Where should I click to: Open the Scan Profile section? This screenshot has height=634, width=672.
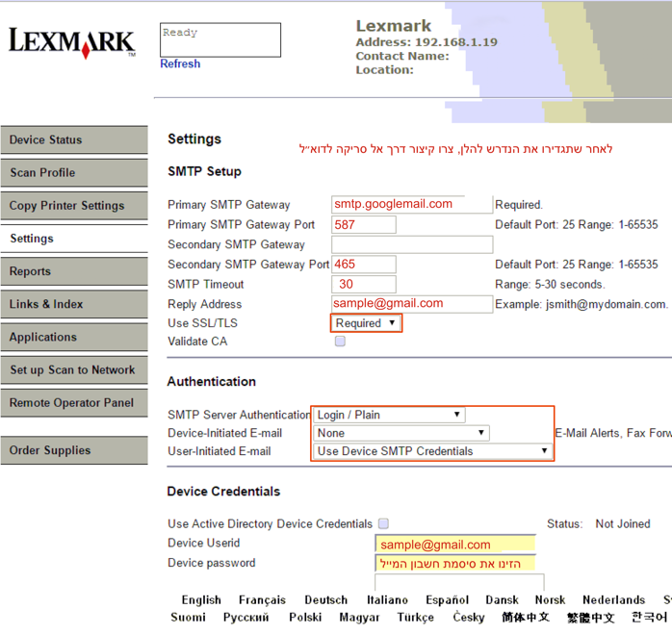pyautogui.click(x=74, y=172)
